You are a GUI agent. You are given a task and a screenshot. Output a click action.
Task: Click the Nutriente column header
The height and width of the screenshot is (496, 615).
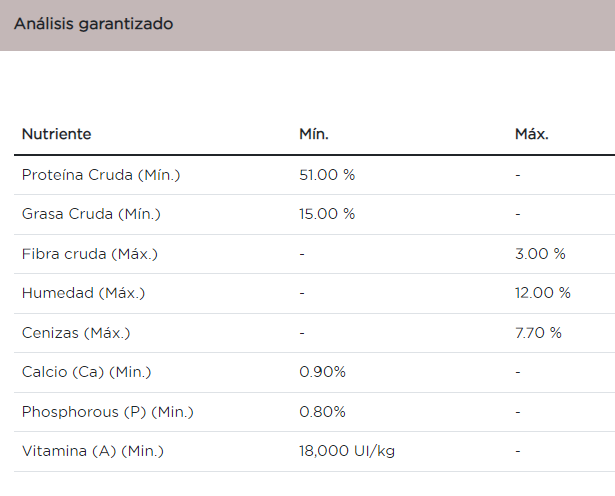(x=56, y=134)
